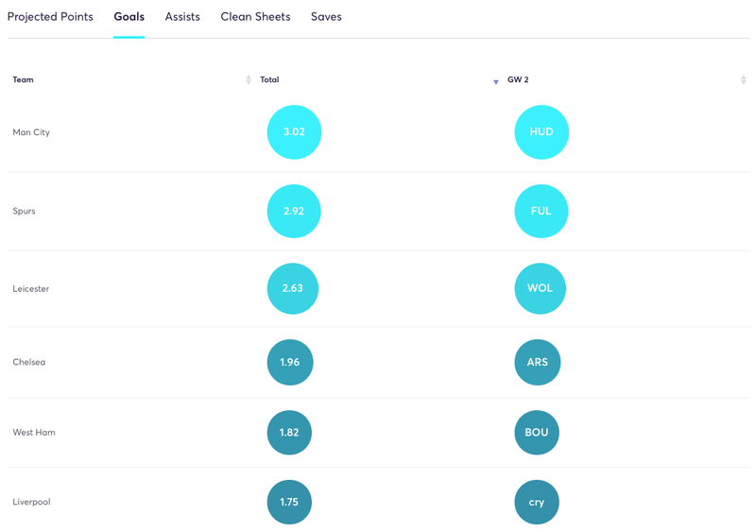The width and height of the screenshot is (756, 532).
Task: Sort table by Team column arrows
Action: [x=249, y=79]
